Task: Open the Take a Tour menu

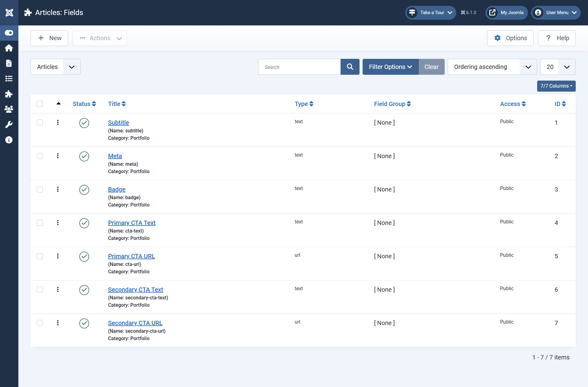Action: coord(431,13)
